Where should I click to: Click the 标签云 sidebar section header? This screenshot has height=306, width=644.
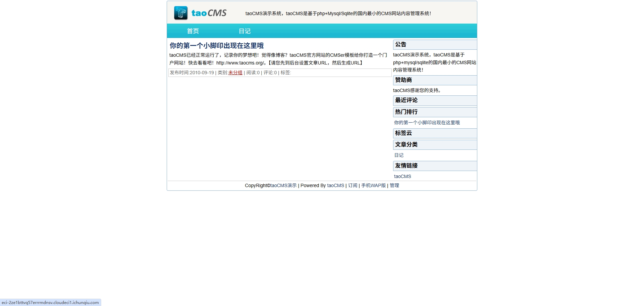(x=403, y=133)
